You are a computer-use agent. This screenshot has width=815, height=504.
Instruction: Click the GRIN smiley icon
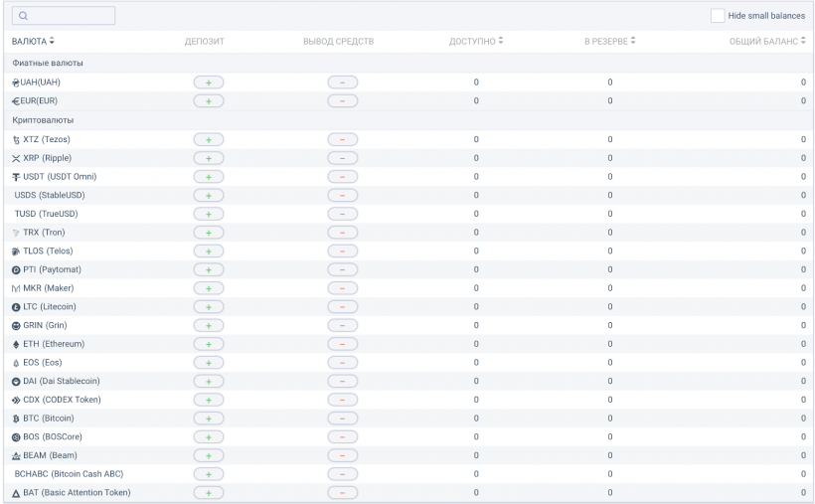click(x=16, y=326)
